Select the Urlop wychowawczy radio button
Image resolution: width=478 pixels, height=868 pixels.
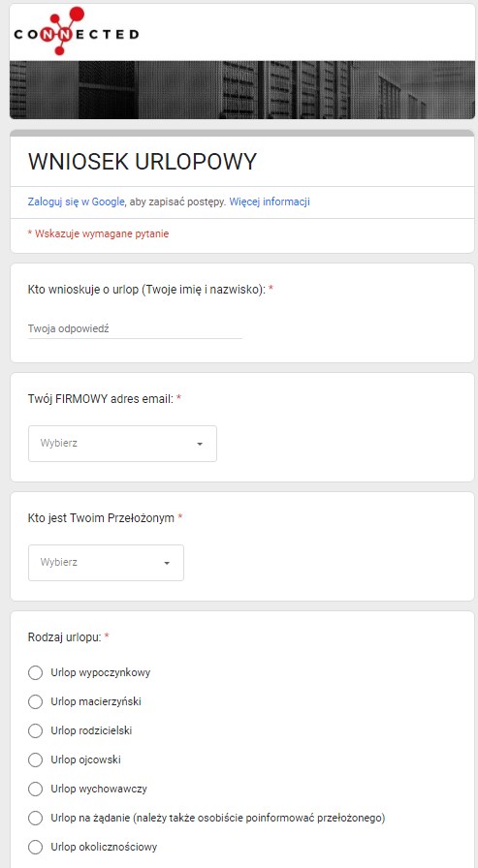pos(35,789)
